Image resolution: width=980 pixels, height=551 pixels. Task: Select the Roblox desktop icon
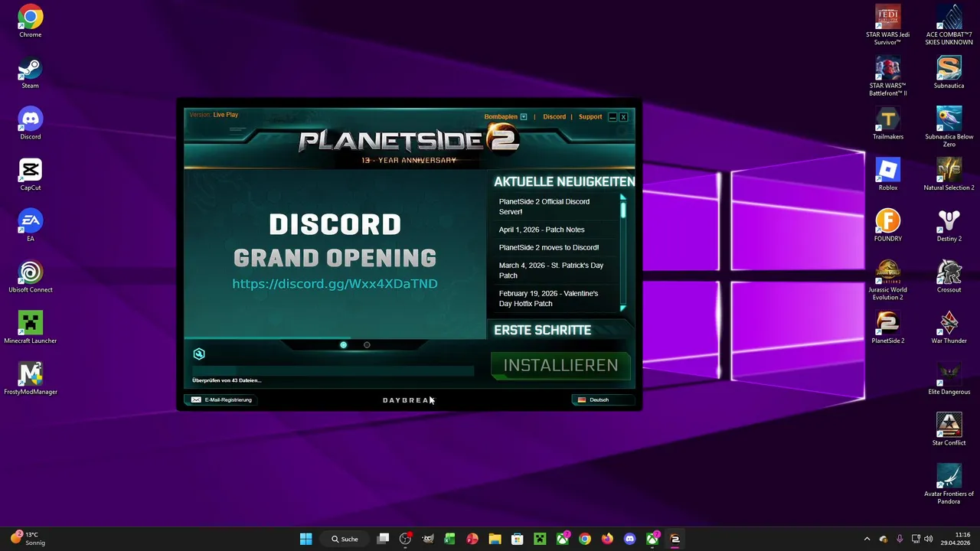pos(888,174)
